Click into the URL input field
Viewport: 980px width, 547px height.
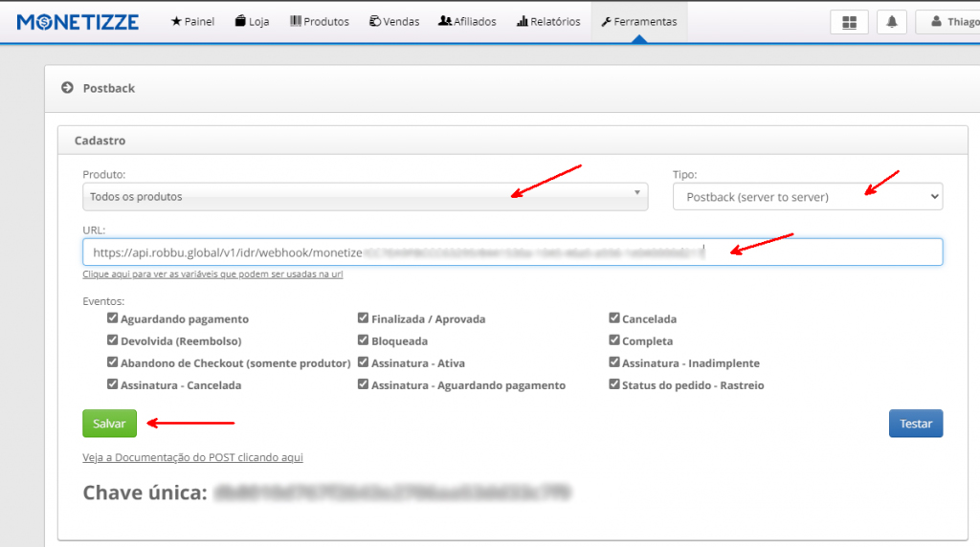click(512, 252)
